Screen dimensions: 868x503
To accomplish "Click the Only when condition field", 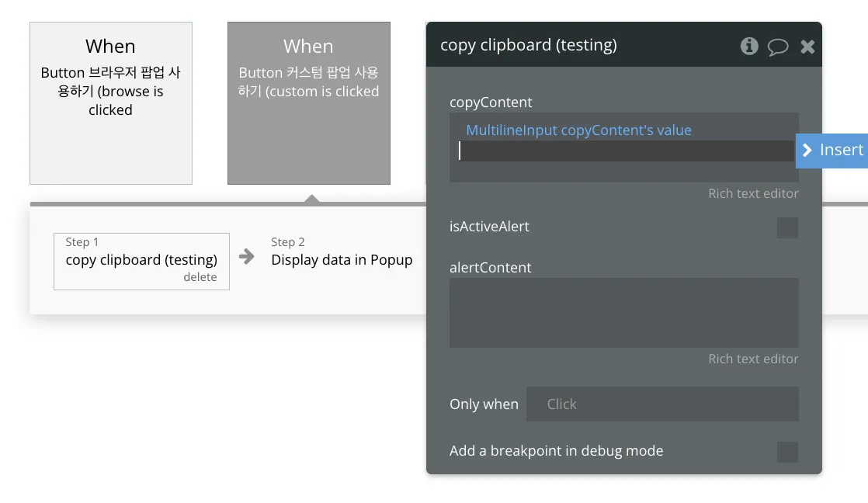I will [x=661, y=404].
